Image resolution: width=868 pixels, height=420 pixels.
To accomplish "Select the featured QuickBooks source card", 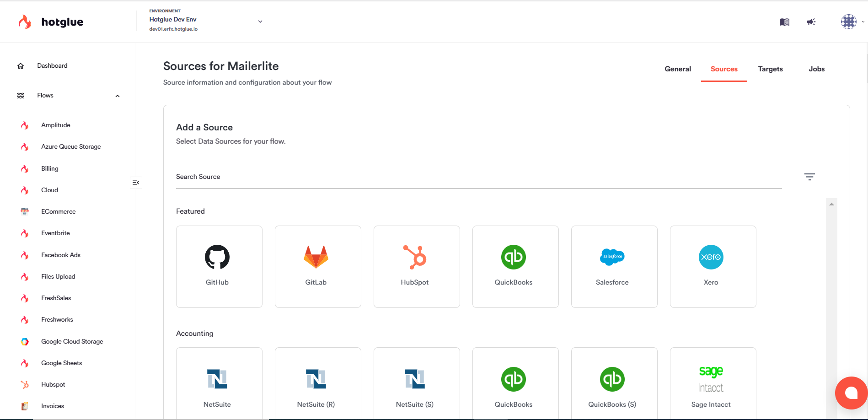I will coord(515,267).
